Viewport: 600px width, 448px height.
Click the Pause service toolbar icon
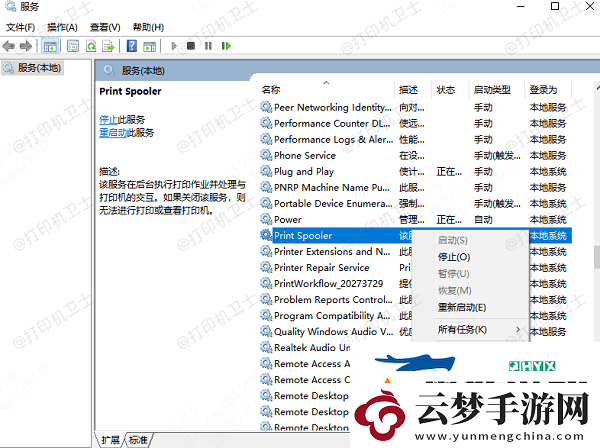coord(208,46)
